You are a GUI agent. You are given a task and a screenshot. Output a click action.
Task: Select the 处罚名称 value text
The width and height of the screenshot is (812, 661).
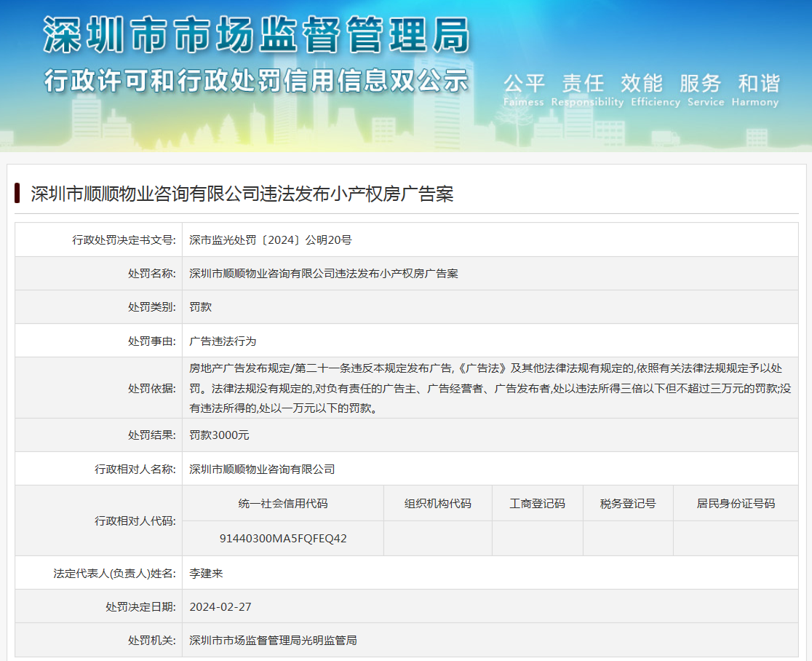tap(324, 274)
